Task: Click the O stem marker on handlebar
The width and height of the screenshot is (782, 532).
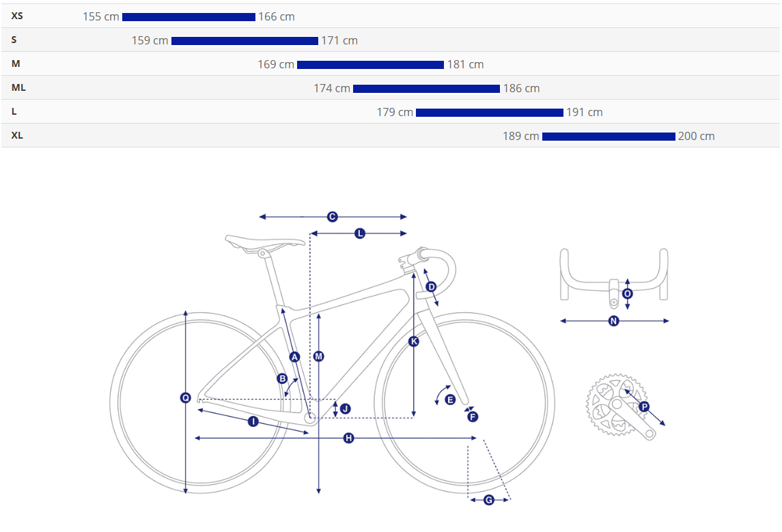Action: [628, 294]
